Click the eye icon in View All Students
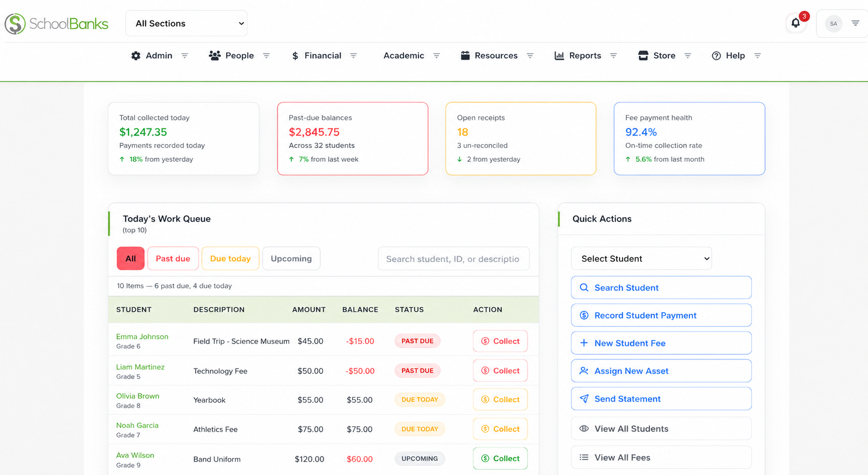868x475 pixels. [584, 428]
